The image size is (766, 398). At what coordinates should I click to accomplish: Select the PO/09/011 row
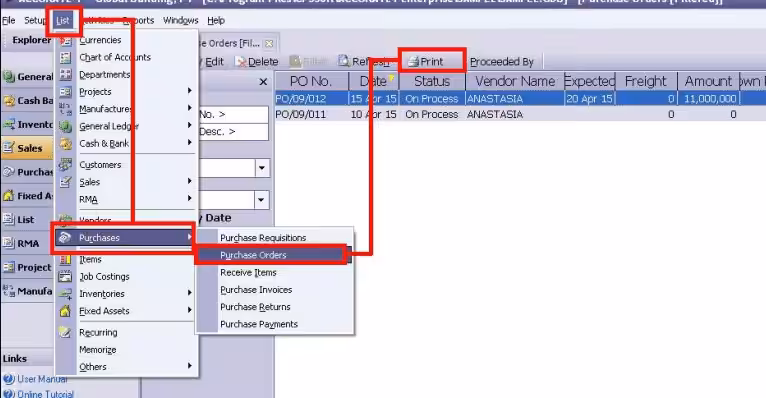click(520, 114)
